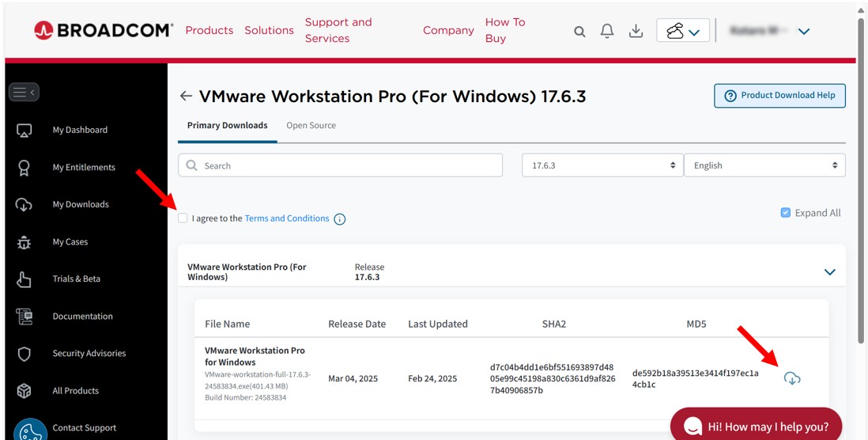Click the Trials & Beta hand icon
The height and width of the screenshot is (440, 868).
pyautogui.click(x=25, y=279)
